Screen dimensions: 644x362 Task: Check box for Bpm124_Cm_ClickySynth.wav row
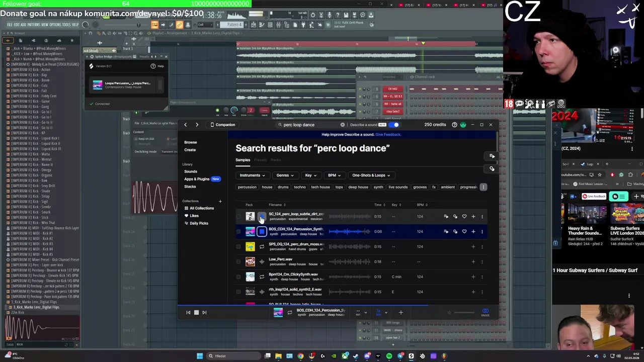coord(238,277)
